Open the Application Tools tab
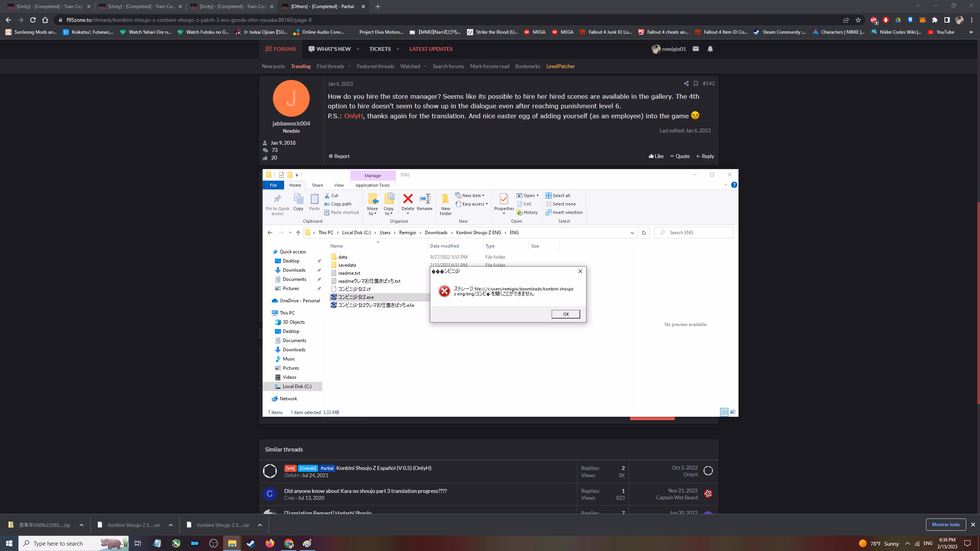This screenshot has width=980, height=551. pos(372,185)
